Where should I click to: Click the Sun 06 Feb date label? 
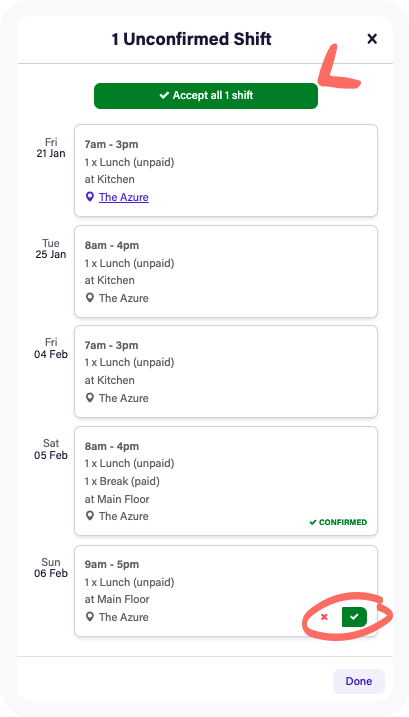click(x=51, y=567)
